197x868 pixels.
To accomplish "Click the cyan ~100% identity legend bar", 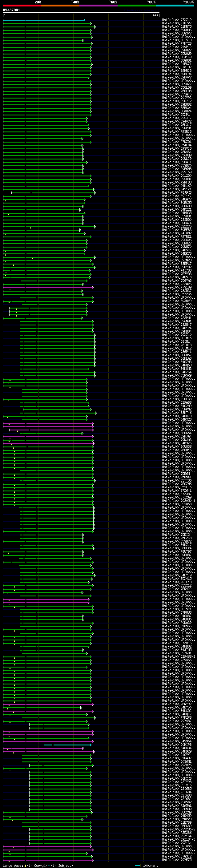I will tap(175, 6).
